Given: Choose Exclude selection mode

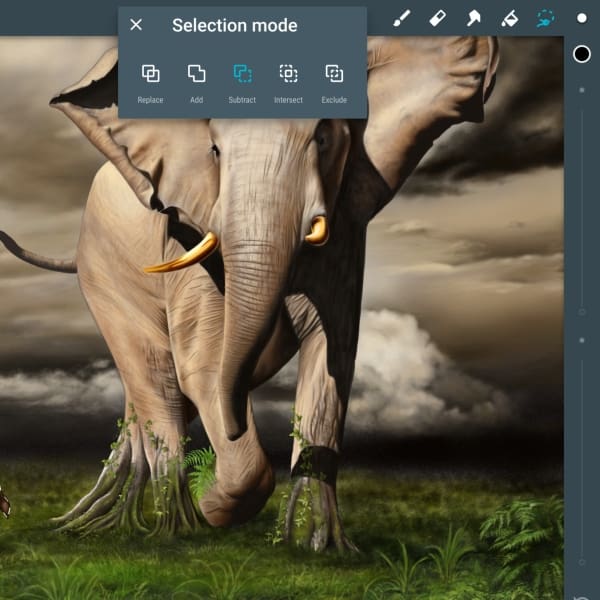Looking at the screenshot, I should [334, 80].
